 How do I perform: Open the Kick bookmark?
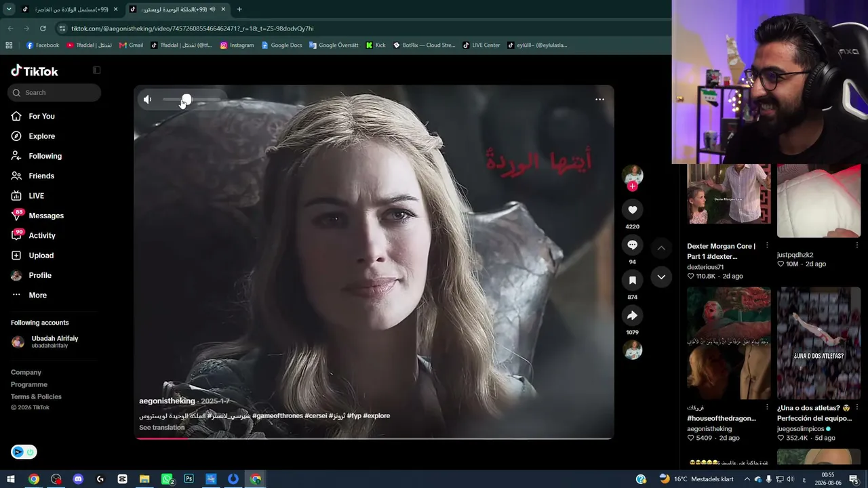click(375, 45)
